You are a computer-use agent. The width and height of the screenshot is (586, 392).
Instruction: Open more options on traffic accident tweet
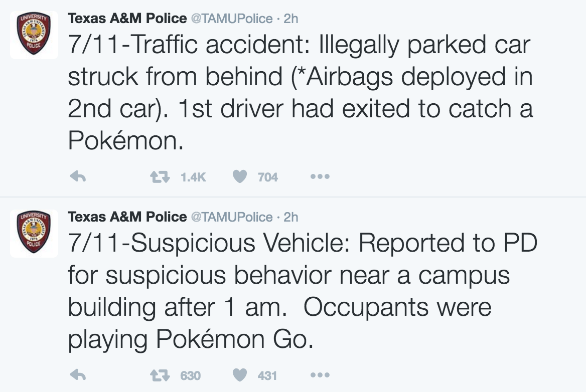tap(320, 176)
